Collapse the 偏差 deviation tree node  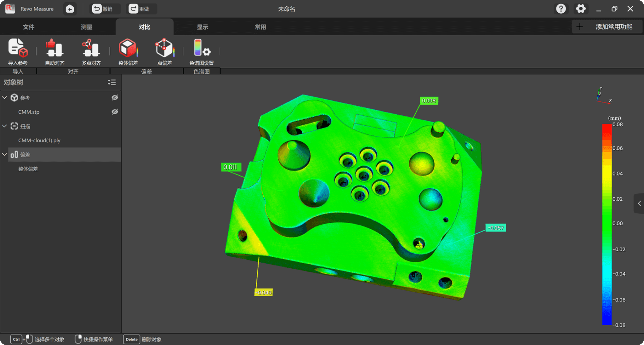click(x=5, y=154)
